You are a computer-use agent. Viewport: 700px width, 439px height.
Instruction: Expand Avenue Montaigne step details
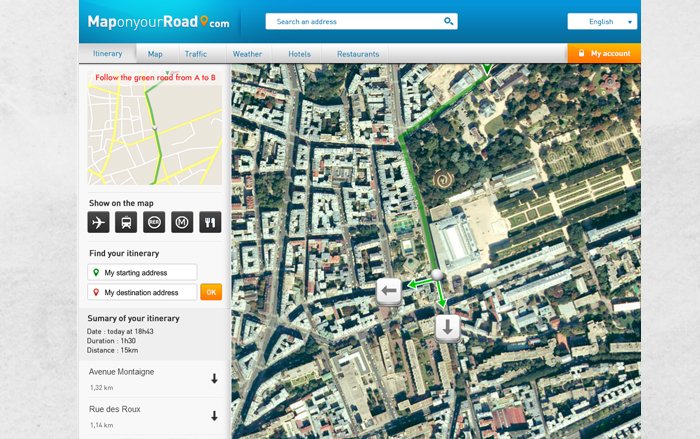click(x=214, y=379)
